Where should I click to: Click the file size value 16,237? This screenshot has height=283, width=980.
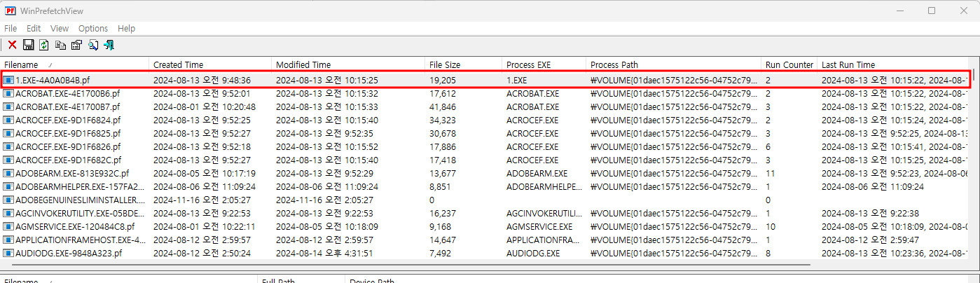pyautogui.click(x=443, y=213)
